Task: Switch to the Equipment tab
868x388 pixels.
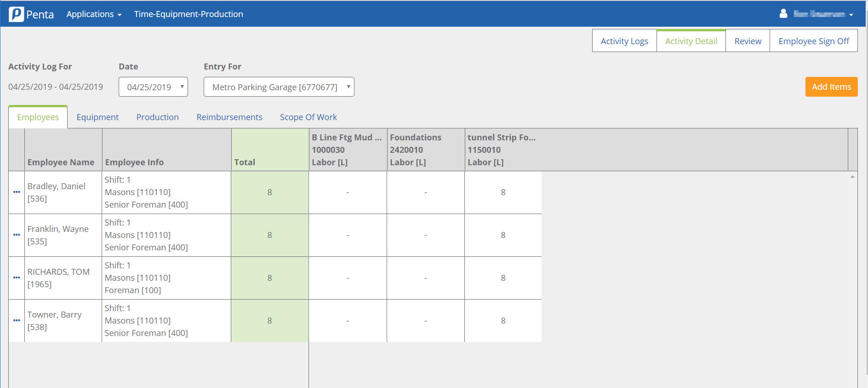Action: [97, 117]
